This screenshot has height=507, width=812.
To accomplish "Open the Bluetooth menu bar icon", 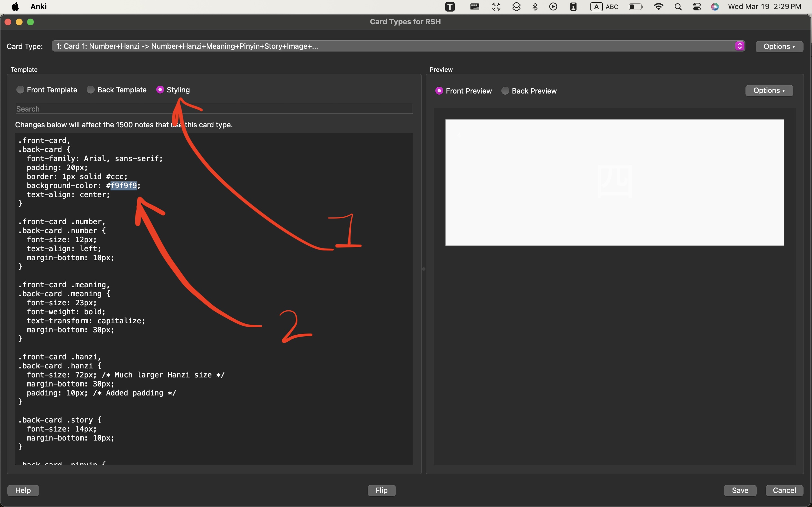I will tap(535, 6).
